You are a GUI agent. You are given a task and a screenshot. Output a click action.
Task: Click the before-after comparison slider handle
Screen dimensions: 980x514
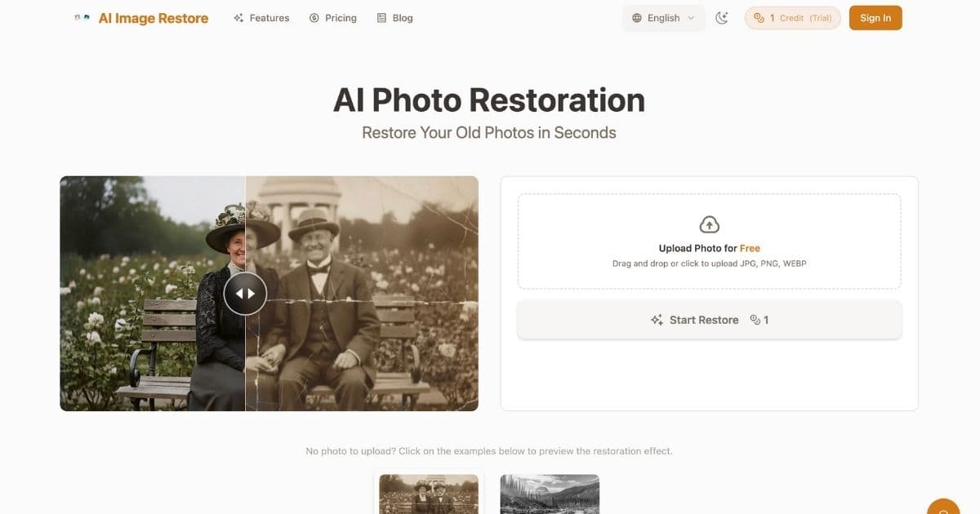[x=245, y=293]
